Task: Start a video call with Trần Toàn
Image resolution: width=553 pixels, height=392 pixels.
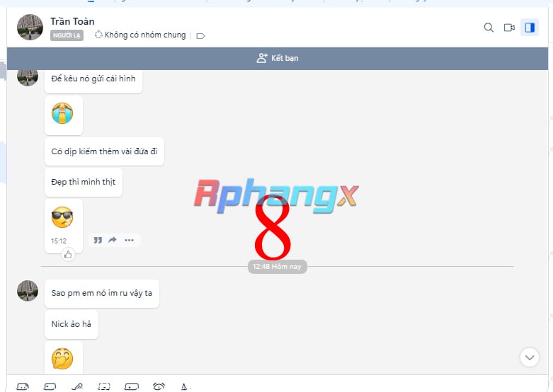Action: [x=509, y=28]
